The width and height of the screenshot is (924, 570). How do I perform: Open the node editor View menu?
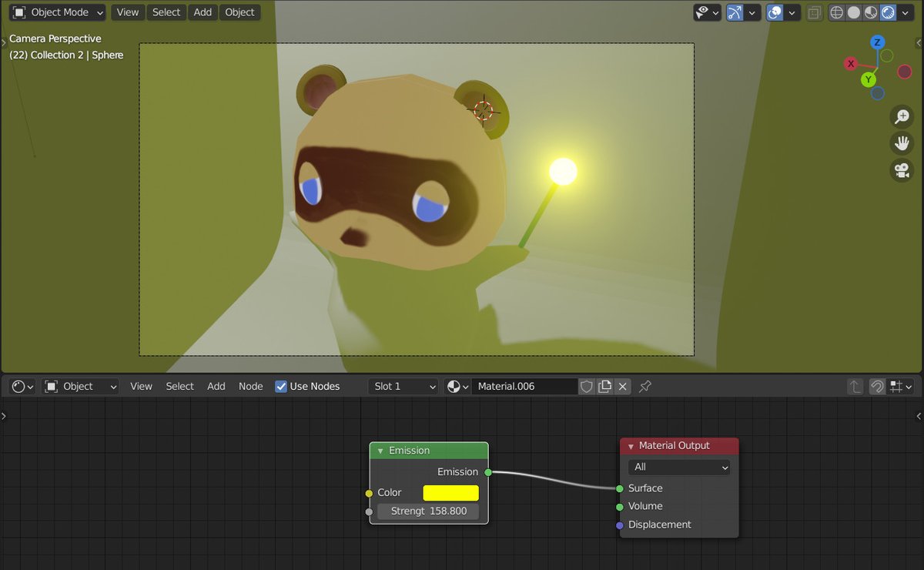pos(141,386)
